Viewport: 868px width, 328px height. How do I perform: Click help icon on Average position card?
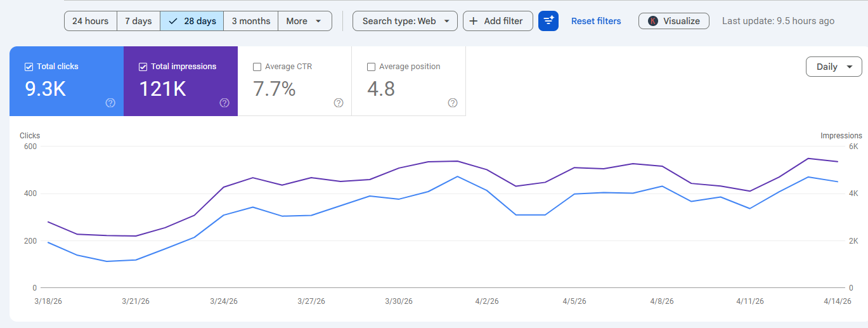click(453, 103)
